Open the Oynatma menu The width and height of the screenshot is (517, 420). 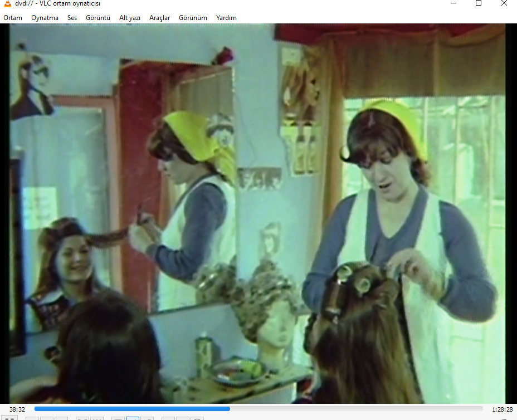click(x=45, y=18)
